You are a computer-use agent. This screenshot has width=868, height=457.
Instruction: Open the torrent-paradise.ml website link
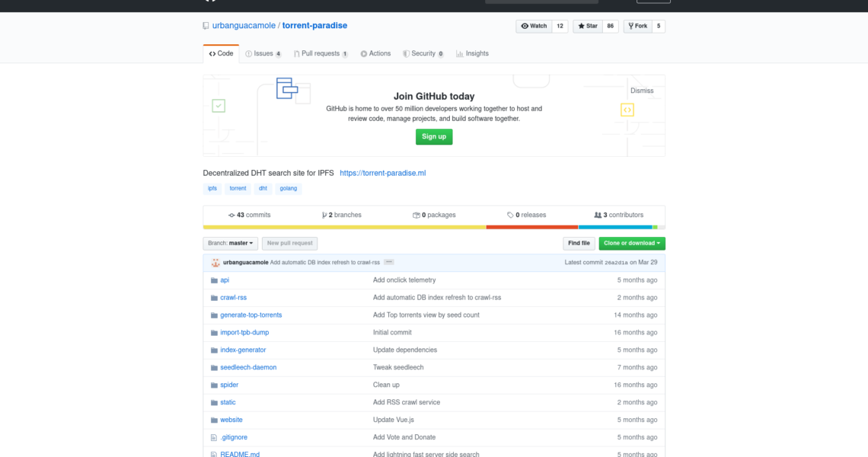[x=382, y=173]
